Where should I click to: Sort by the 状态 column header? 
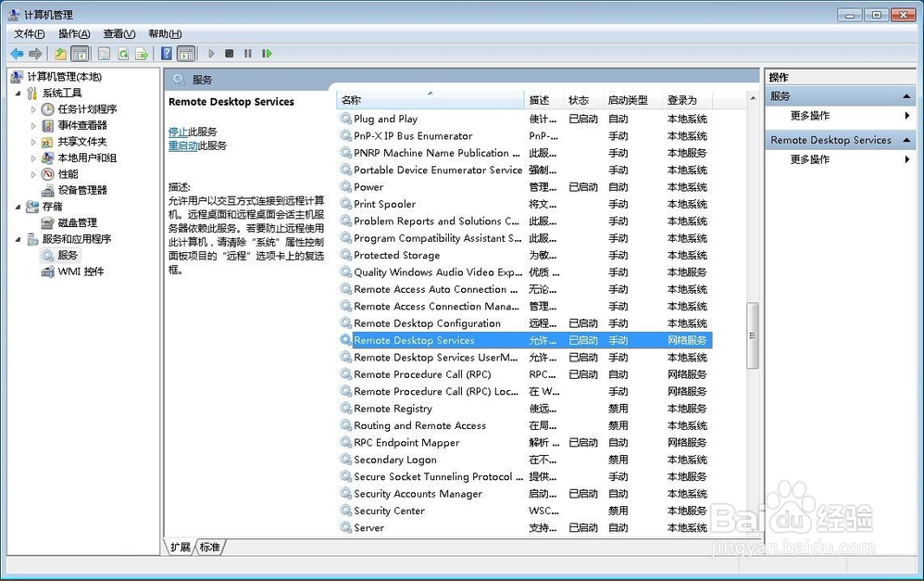coord(582,100)
